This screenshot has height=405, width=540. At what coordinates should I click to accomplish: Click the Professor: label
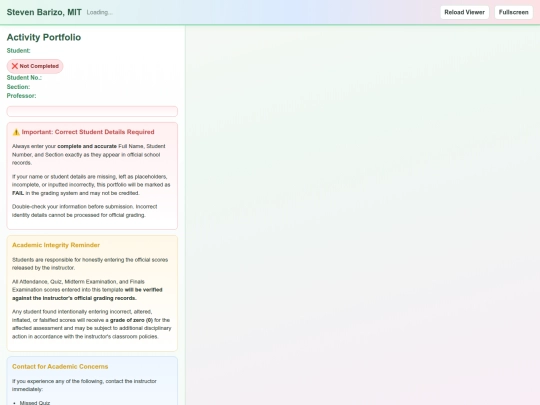[x=21, y=96]
